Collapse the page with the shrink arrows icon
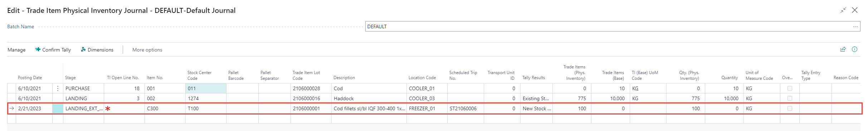Image resolution: width=868 pixels, height=131 pixels. click(x=843, y=10)
